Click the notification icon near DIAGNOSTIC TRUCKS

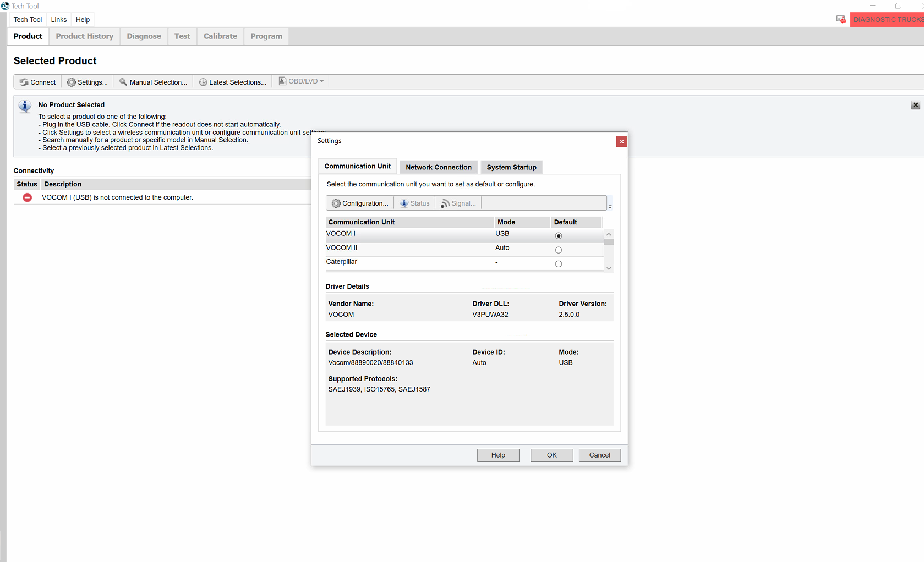coord(841,19)
